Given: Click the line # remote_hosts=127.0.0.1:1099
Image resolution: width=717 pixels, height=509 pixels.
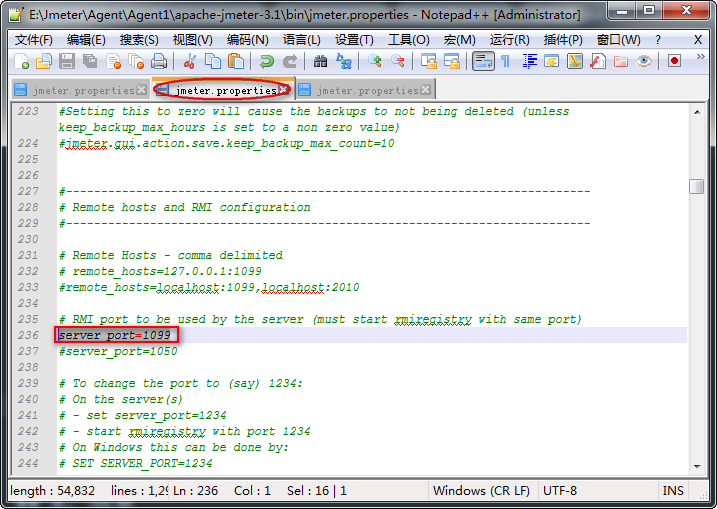Looking at the screenshot, I should [160, 271].
